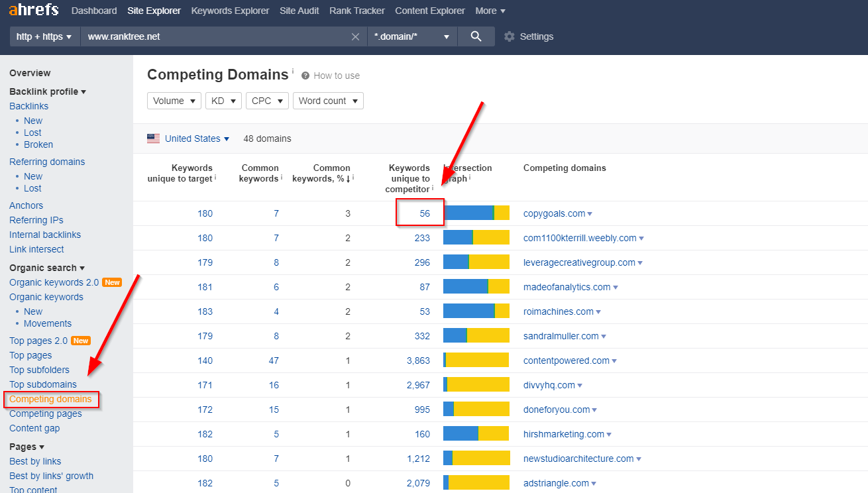Click the United States flag icon
The height and width of the screenshot is (493, 868).
[x=154, y=138]
